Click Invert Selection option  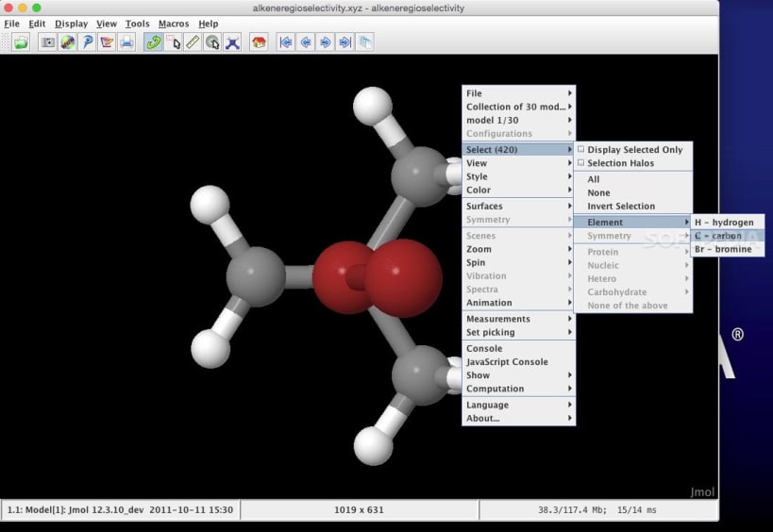click(620, 206)
